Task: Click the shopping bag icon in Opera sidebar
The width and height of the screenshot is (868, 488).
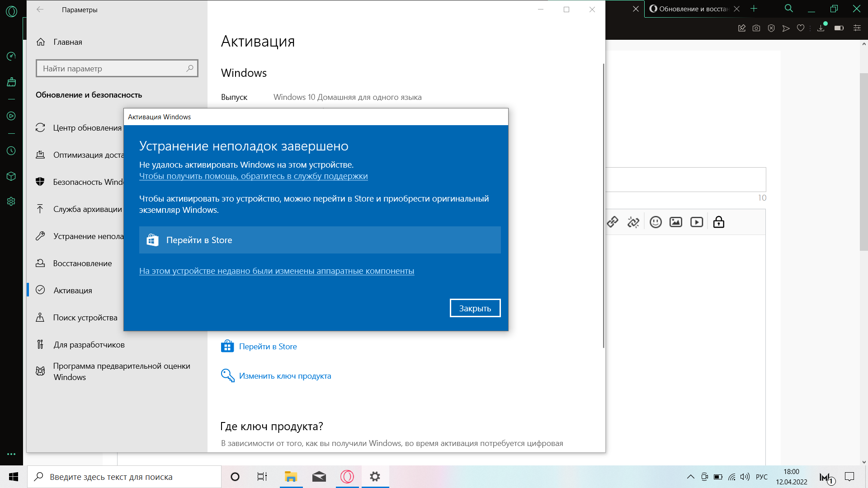Action: coord(11,82)
